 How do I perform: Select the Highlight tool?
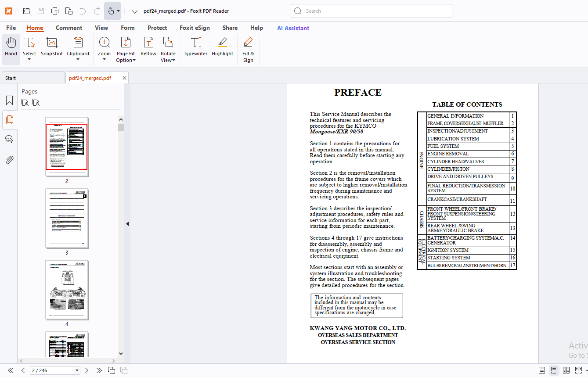(x=222, y=47)
